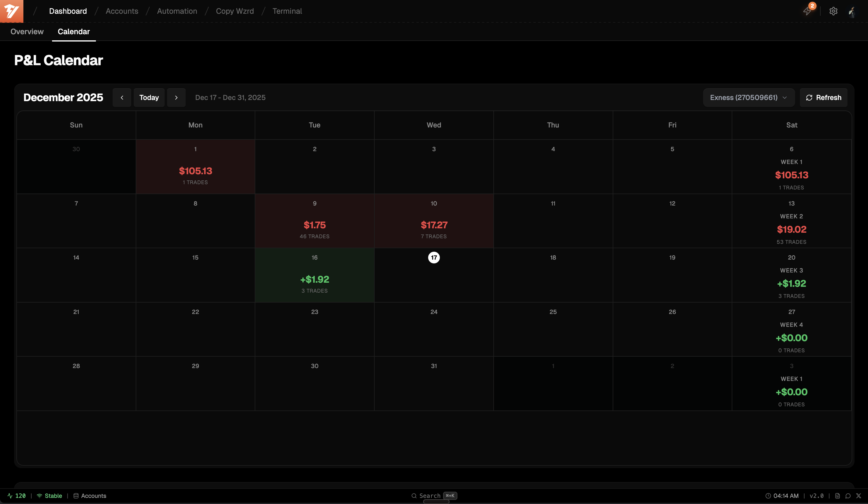868x504 pixels.
Task: Open the settings gear icon
Action: click(833, 11)
